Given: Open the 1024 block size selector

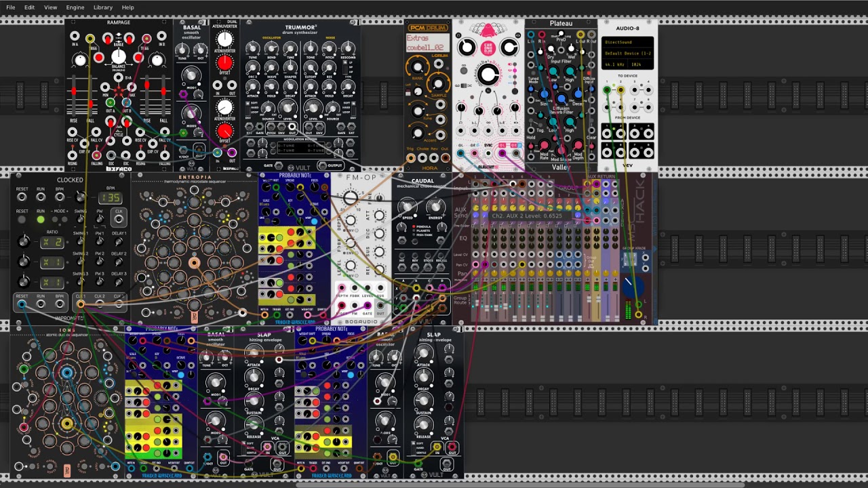Looking at the screenshot, I should click(x=640, y=64).
